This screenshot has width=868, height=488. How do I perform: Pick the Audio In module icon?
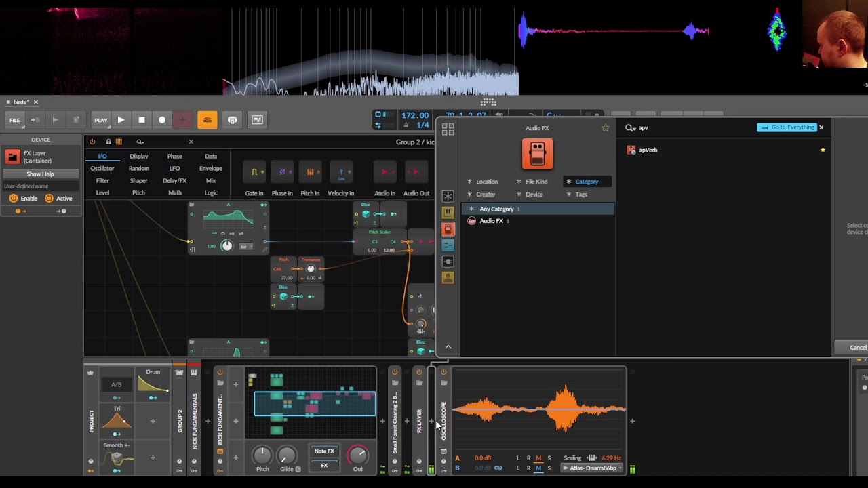point(384,172)
